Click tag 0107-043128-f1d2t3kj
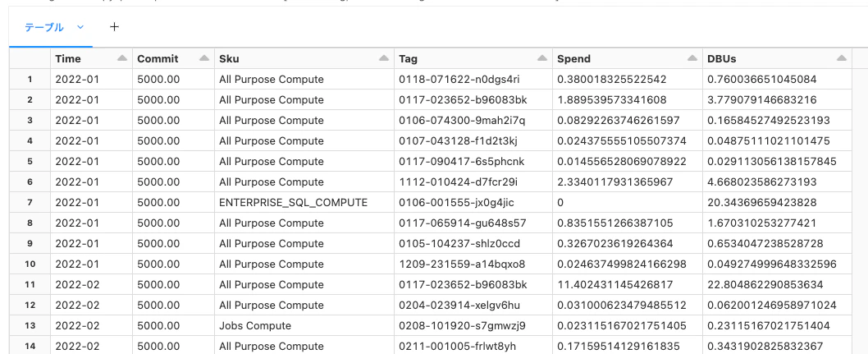 tap(458, 140)
